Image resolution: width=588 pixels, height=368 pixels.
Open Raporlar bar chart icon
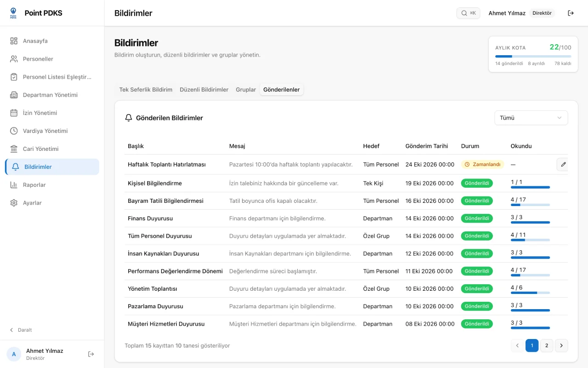click(x=14, y=184)
